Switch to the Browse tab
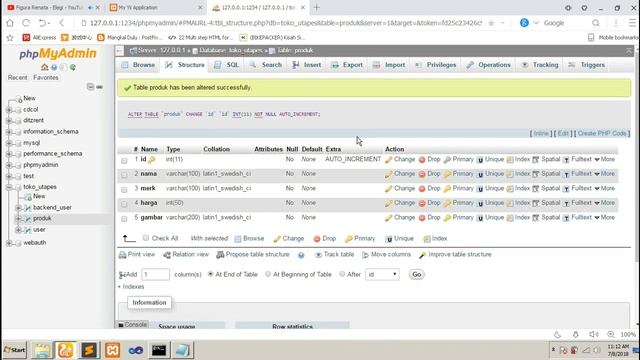640x360 pixels. point(138,65)
